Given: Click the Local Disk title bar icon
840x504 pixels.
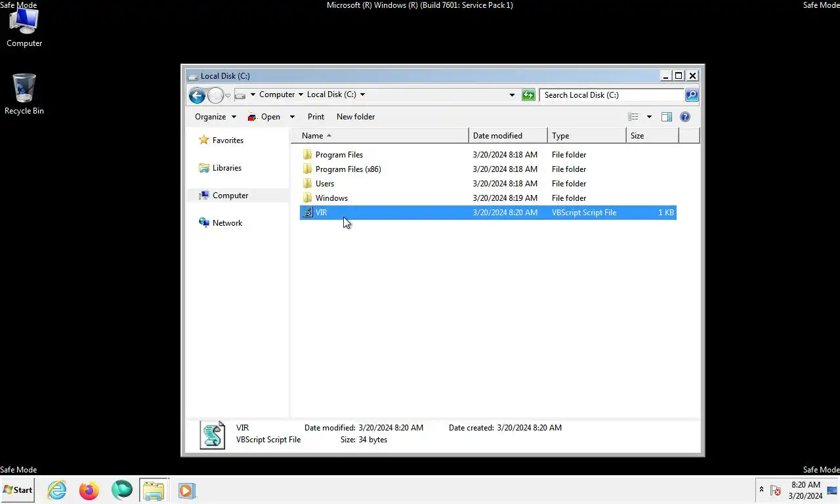Looking at the screenshot, I should coord(193,76).
